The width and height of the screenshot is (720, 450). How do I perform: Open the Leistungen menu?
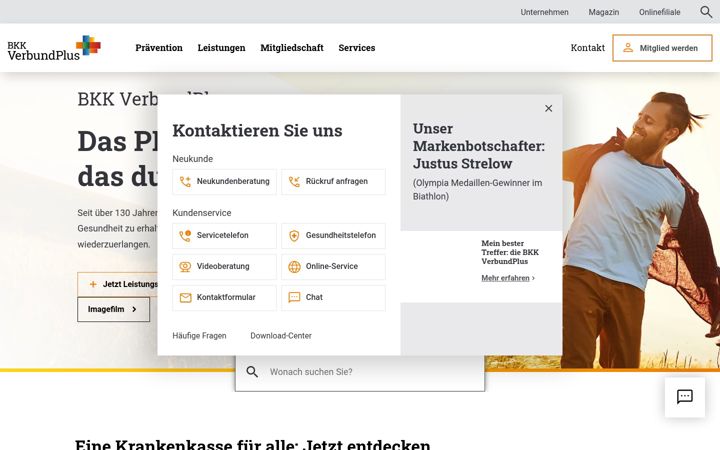221,48
